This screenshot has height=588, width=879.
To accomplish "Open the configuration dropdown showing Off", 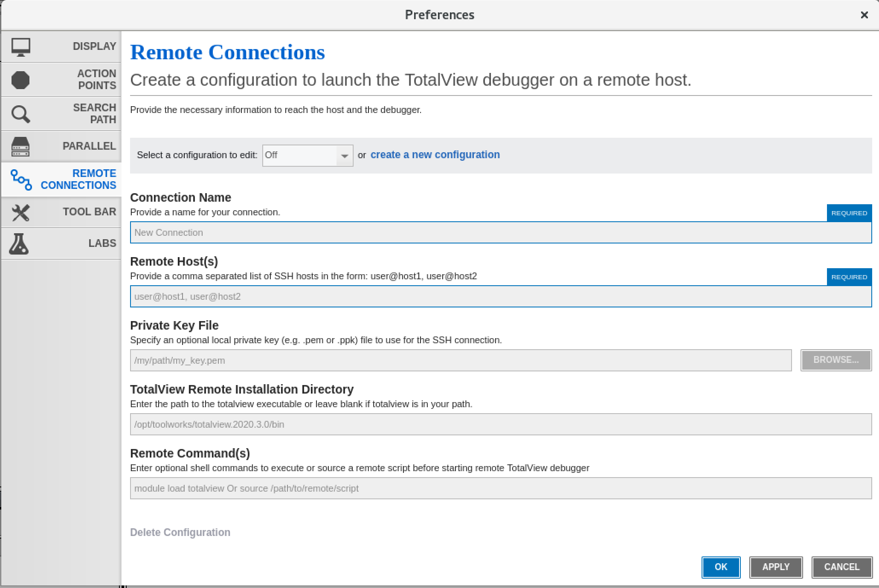I will pyautogui.click(x=308, y=155).
